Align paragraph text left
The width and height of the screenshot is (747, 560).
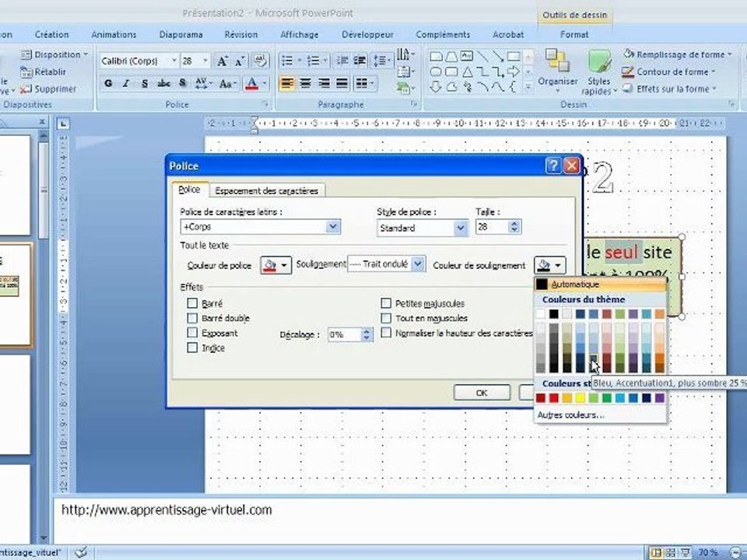click(x=287, y=83)
